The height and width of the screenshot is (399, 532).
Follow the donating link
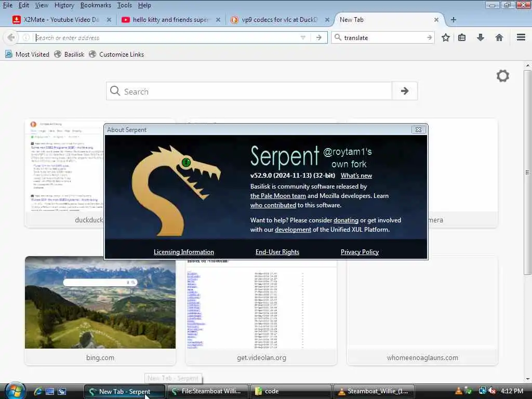345,220
